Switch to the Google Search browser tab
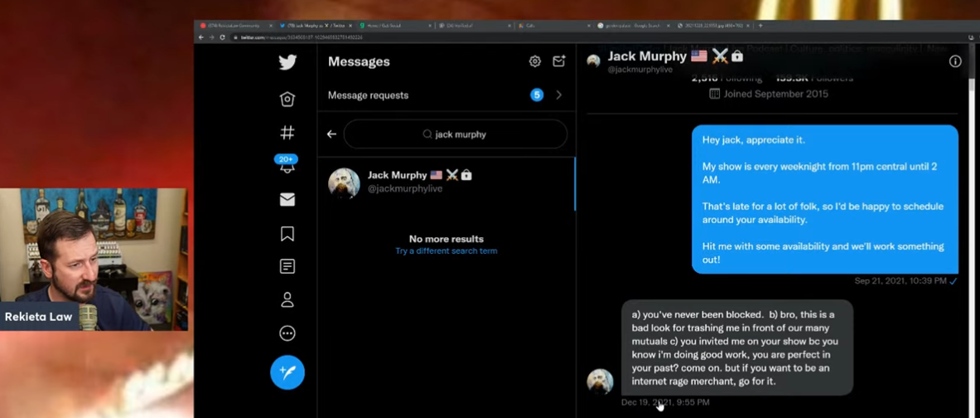 tap(634, 26)
